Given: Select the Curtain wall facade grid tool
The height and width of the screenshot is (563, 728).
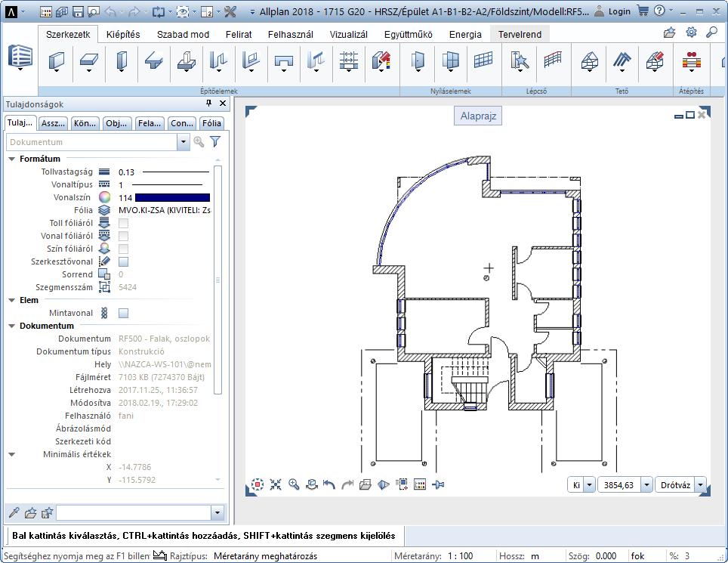Looking at the screenshot, I should pos(483,60).
